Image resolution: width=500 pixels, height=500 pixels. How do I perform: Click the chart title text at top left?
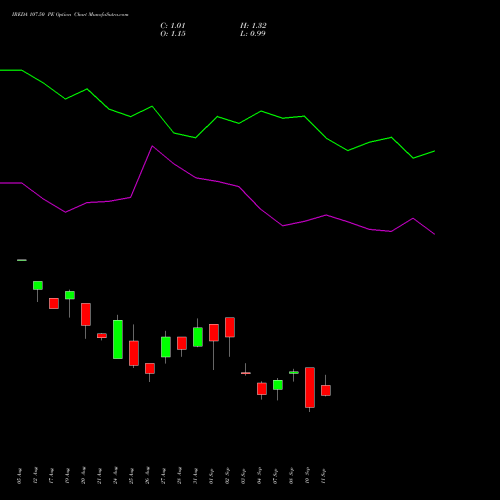70,15
